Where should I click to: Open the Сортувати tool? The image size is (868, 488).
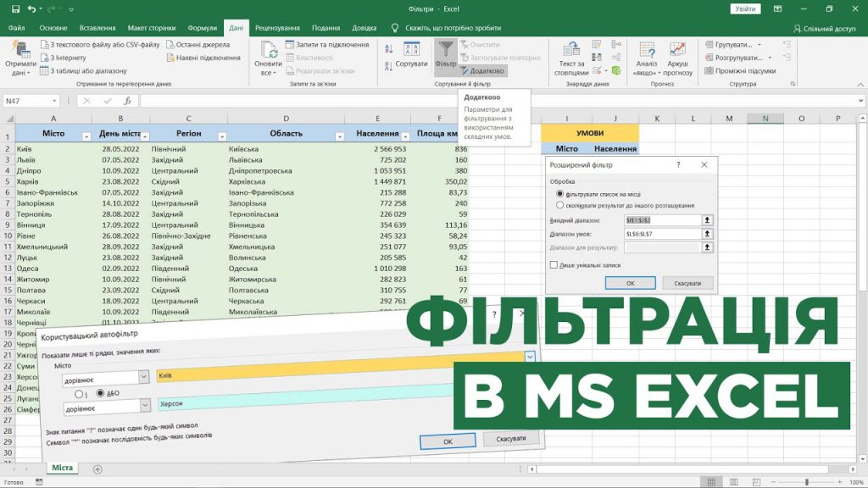click(x=410, y=51)
